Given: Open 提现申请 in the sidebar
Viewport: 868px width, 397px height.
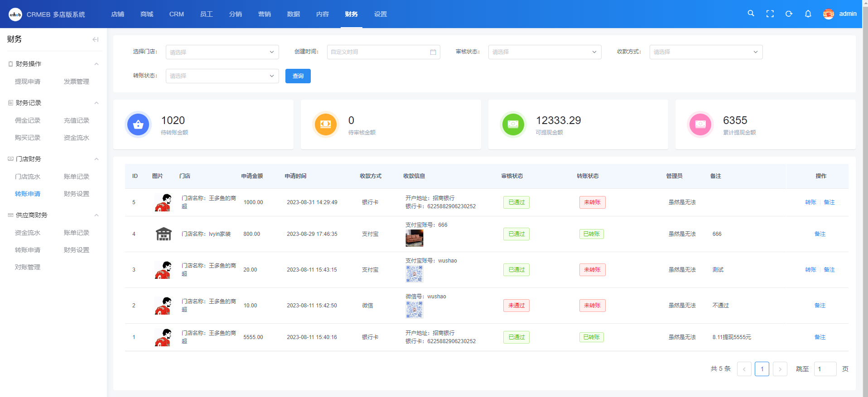Looking at the screenshot, I should [28, 81].
